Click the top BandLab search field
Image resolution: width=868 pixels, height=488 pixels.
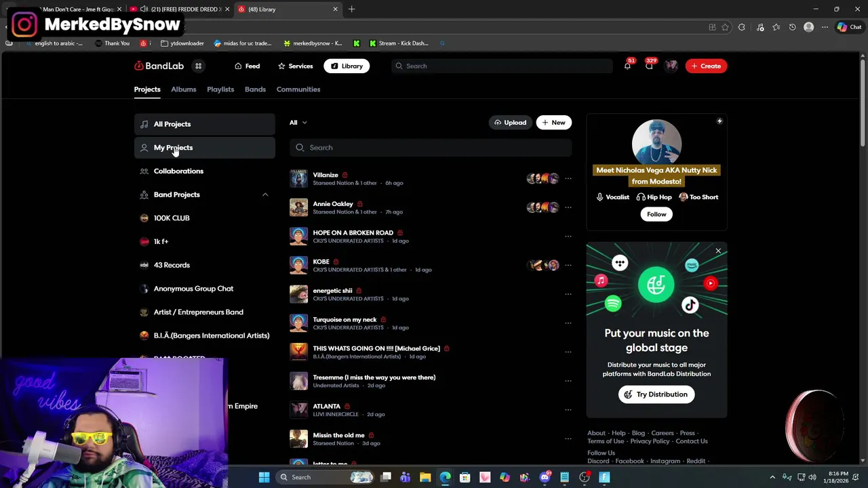[502, 66]
